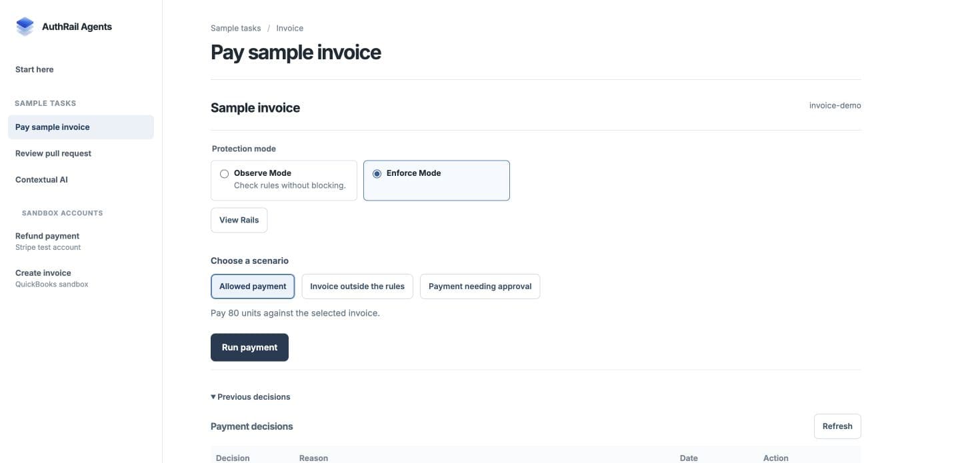The height and width of the screenshot is (463, 980).
Task: Click the Sample invoice section heading
Action: point(255,108)
